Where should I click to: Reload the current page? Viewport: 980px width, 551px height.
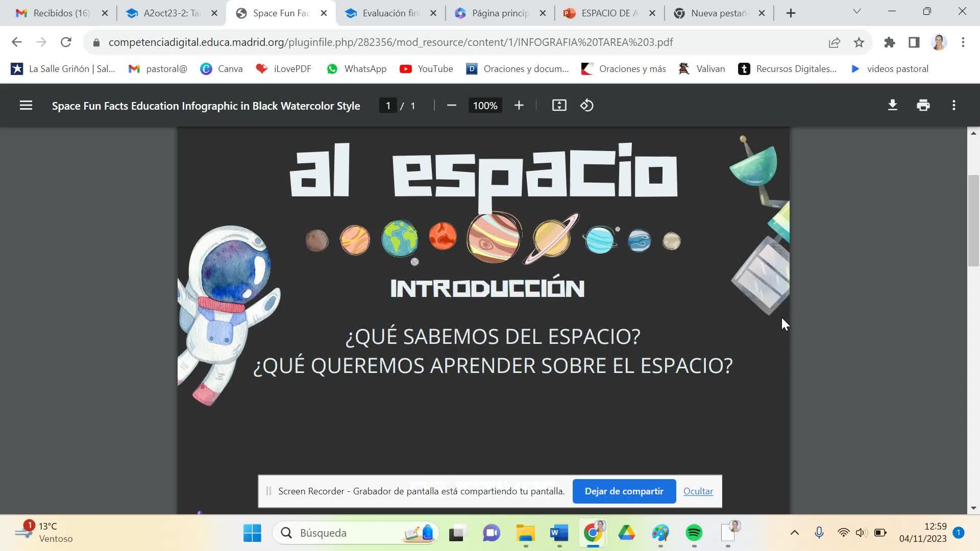pyautogui.click(x=66, y=42)
